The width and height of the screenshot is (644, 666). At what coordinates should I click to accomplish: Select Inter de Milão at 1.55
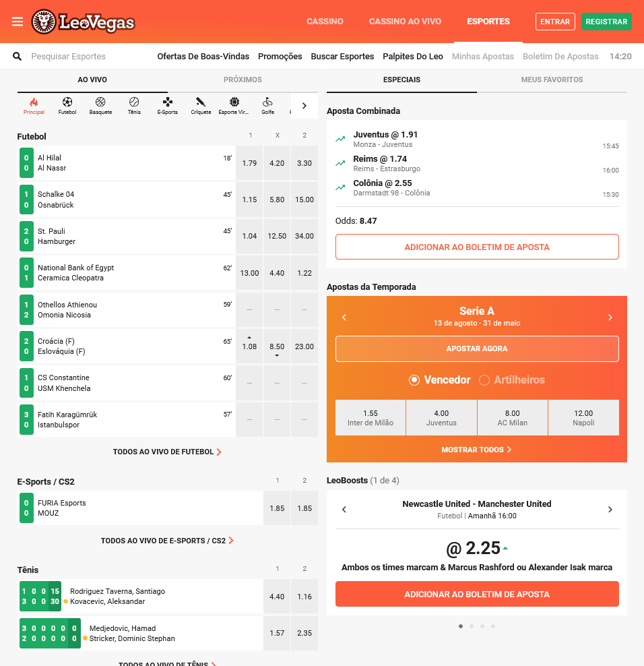point(371,417)
